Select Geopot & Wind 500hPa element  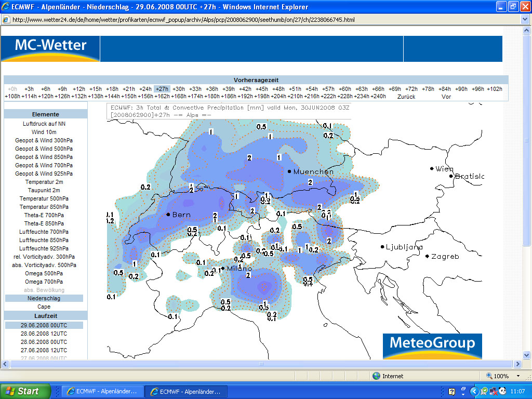[44, 149]
